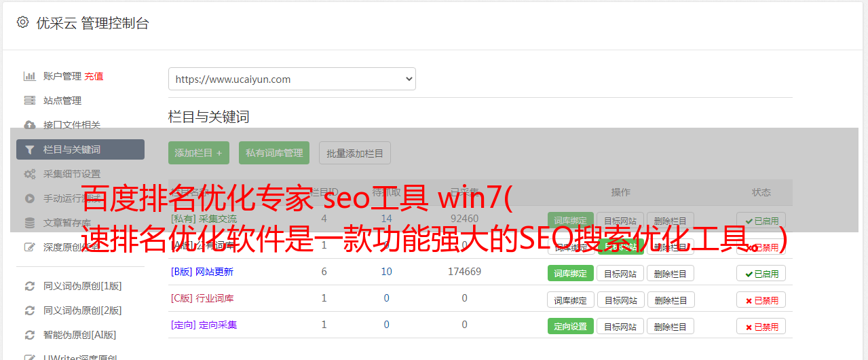Image resolution: width=868 pixels, height=360 pixels.
Task: Click 删除栏目 for 网站更新 row
Action: 671,273
